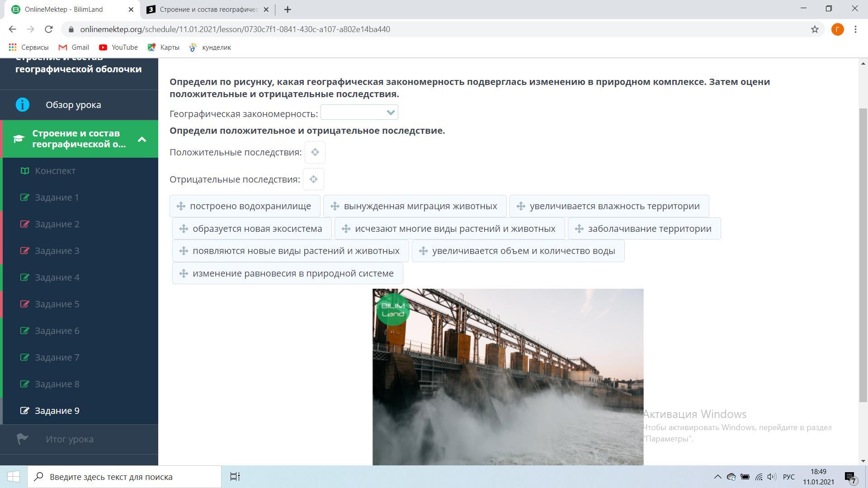The image size is (868, 488).
Task: Switch to the second browser tab Строение и состав
Action: pyautogui.click(x=208, y=9)
